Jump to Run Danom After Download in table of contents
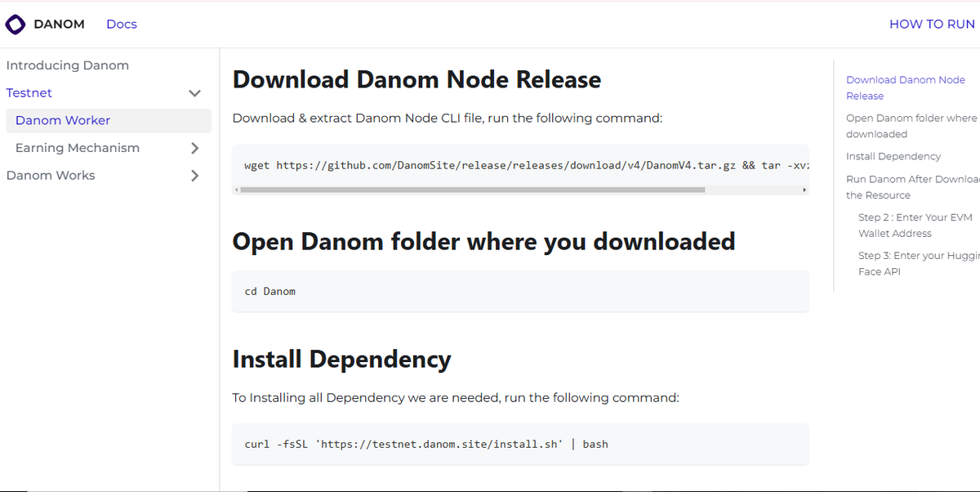 click(912, 187)
